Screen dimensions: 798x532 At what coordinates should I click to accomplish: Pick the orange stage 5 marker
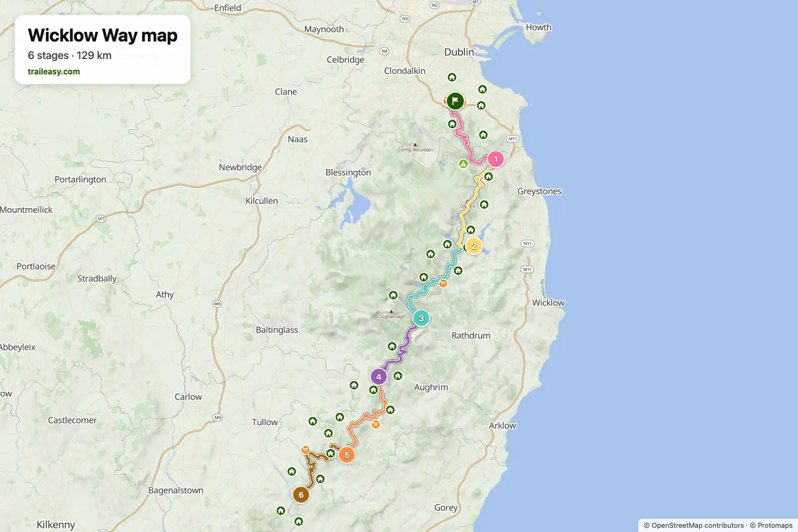347,455
